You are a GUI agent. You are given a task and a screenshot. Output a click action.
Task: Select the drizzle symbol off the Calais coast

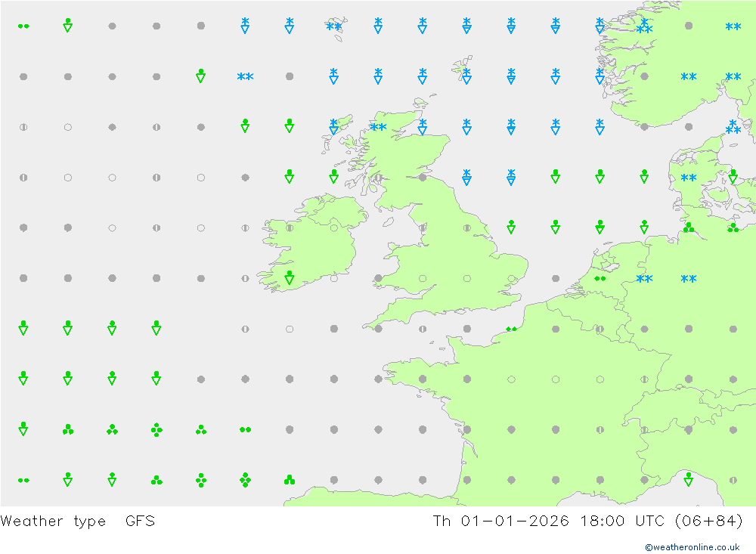pyautogui.click(x=511, y=329)
